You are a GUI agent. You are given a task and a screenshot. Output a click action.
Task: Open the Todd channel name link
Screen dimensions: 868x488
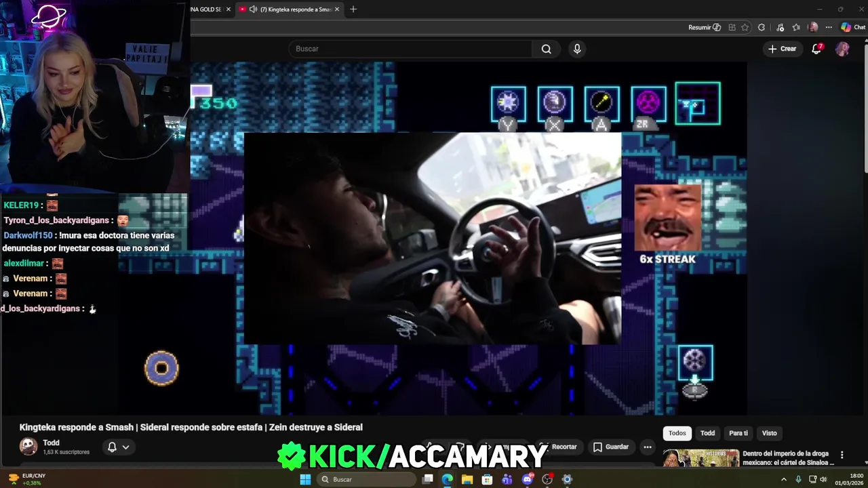coord(51,443)
